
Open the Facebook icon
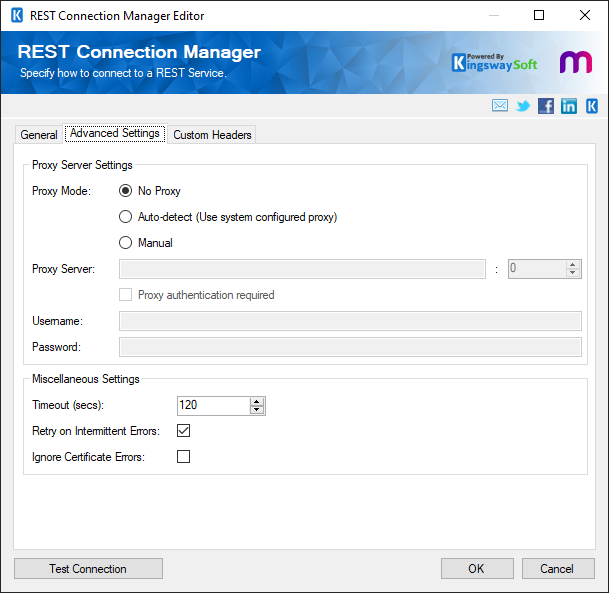pos(546,106)
